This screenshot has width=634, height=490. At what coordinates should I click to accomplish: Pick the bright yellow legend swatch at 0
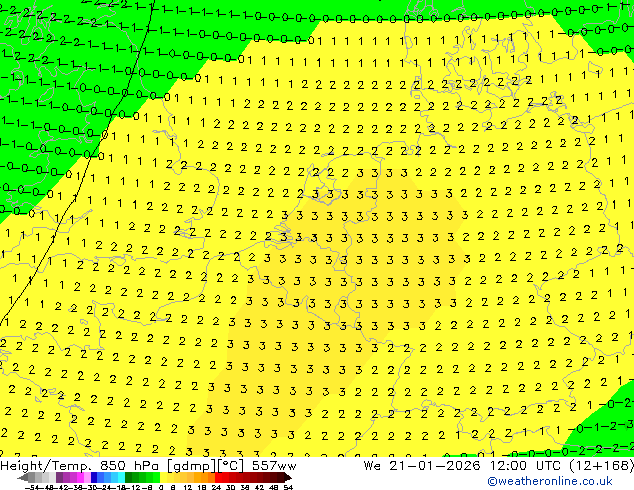[163, 477]
